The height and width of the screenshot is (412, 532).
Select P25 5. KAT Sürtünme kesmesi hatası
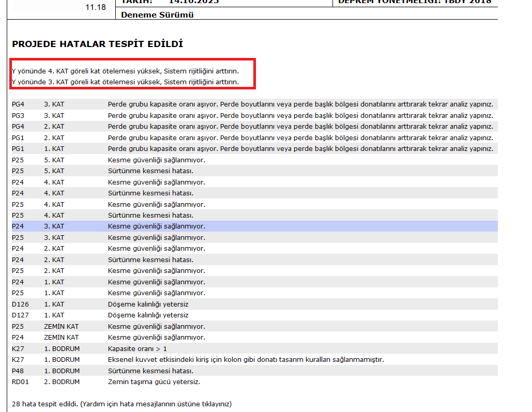pos(150,171)
